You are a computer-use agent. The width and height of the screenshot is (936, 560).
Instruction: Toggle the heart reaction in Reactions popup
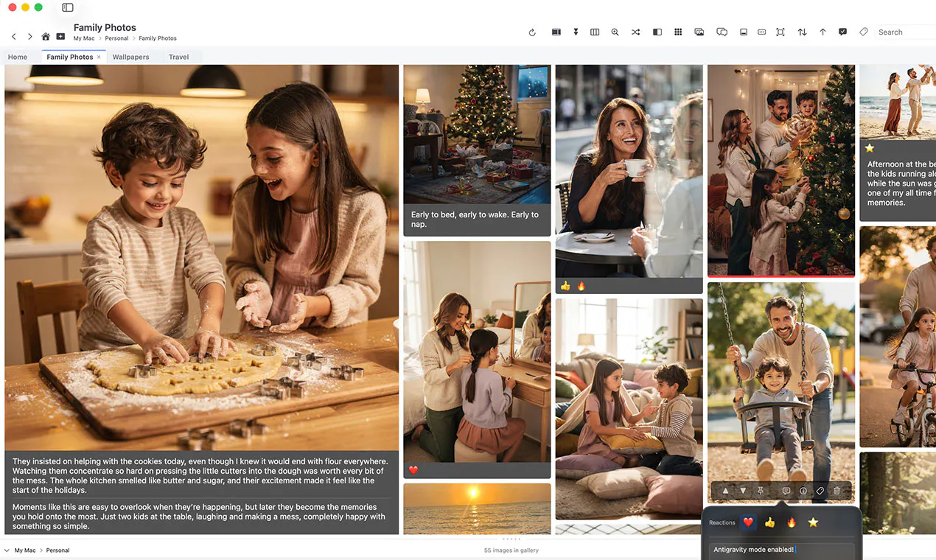click(x=748, y=522)
